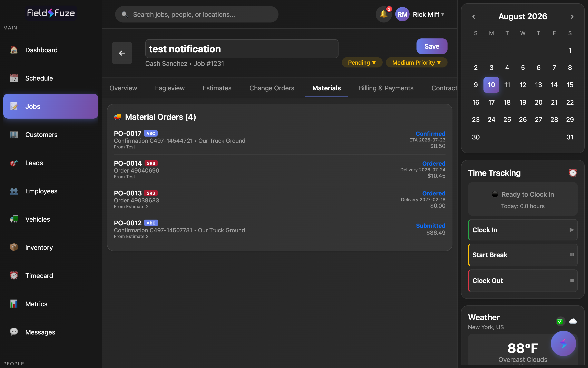
Task: Click the Clock Out button label
Action: coord(488,281)
